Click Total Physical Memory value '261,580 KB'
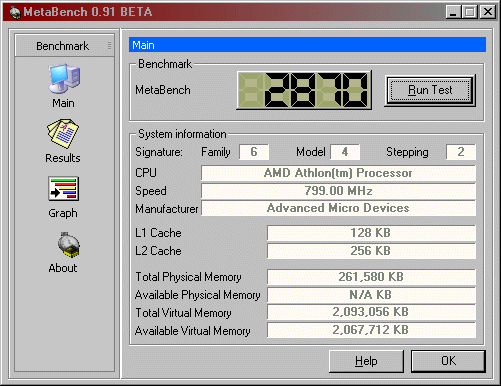This screenshot has height=386, width=501. tap(371, 277)
